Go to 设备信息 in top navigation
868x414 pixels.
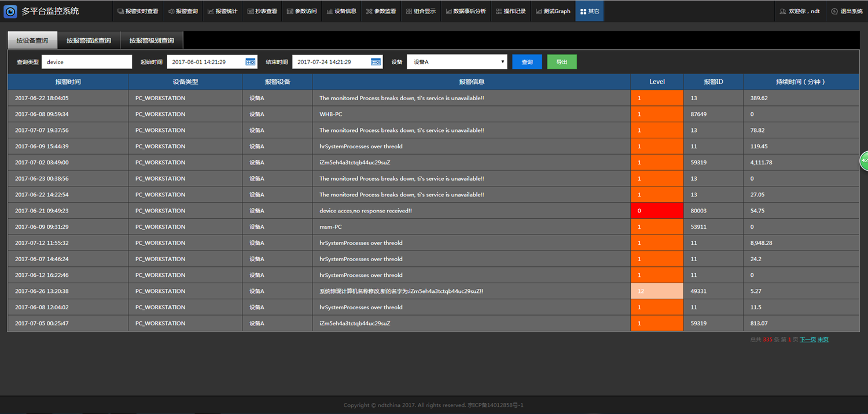coord(341,11)
